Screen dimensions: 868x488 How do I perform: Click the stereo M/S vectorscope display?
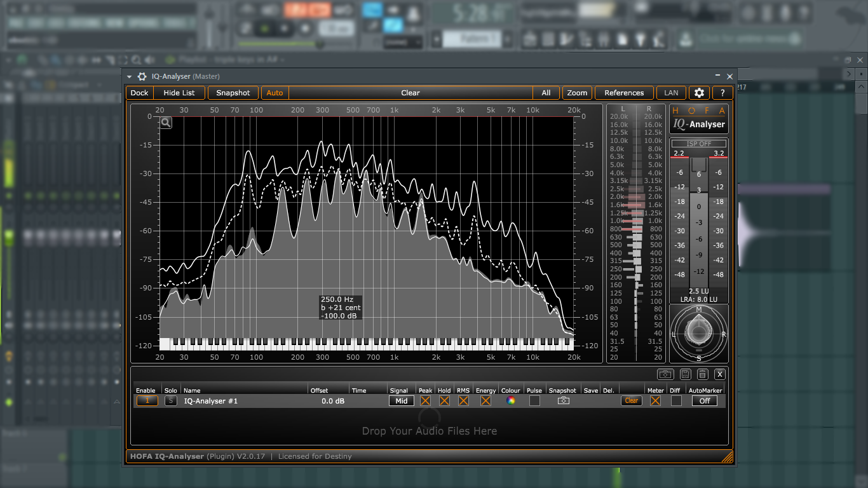coord(699,334)
